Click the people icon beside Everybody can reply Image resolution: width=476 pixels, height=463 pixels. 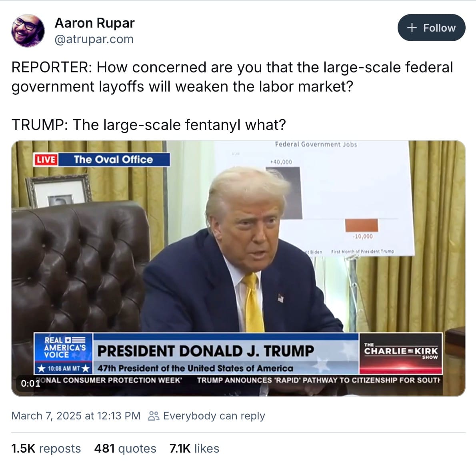(x=153, y=416)
